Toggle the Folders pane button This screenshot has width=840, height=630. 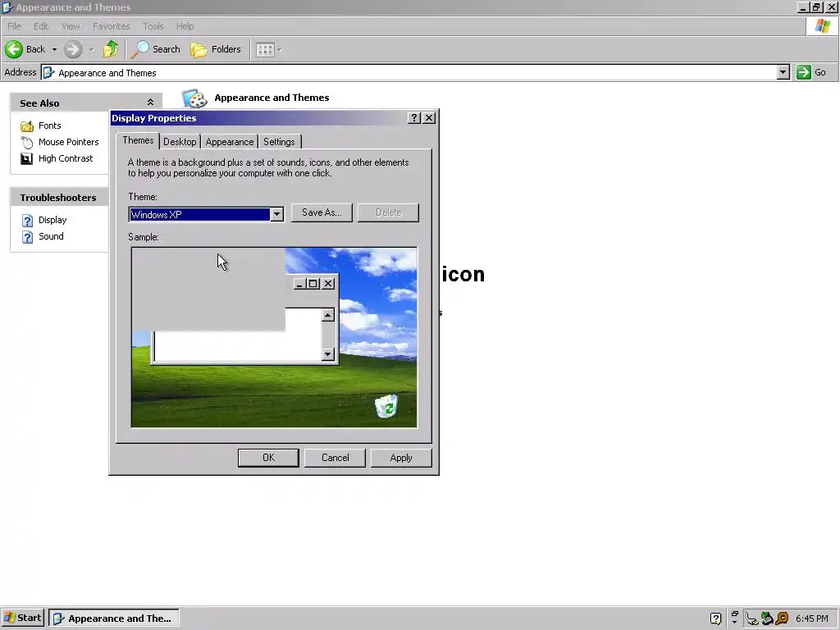coord(216,49)
